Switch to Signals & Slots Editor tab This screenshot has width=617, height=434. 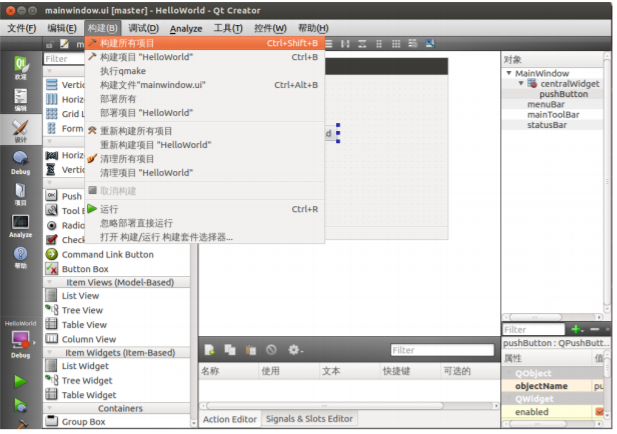point(309,419)
